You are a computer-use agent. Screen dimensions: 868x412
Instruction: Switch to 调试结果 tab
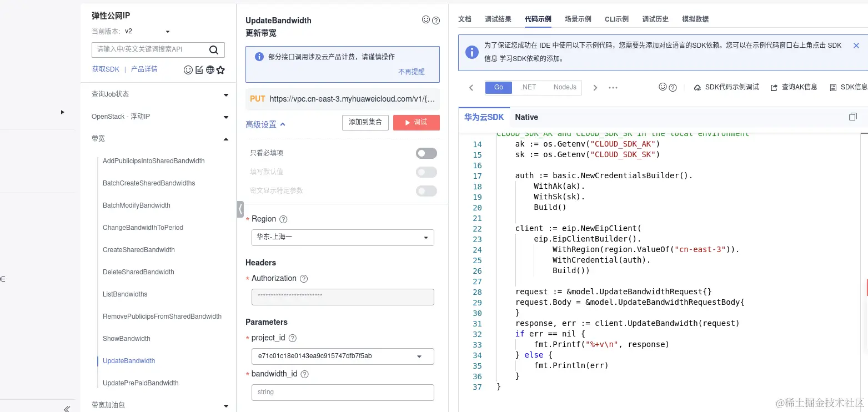coord(498,19)
